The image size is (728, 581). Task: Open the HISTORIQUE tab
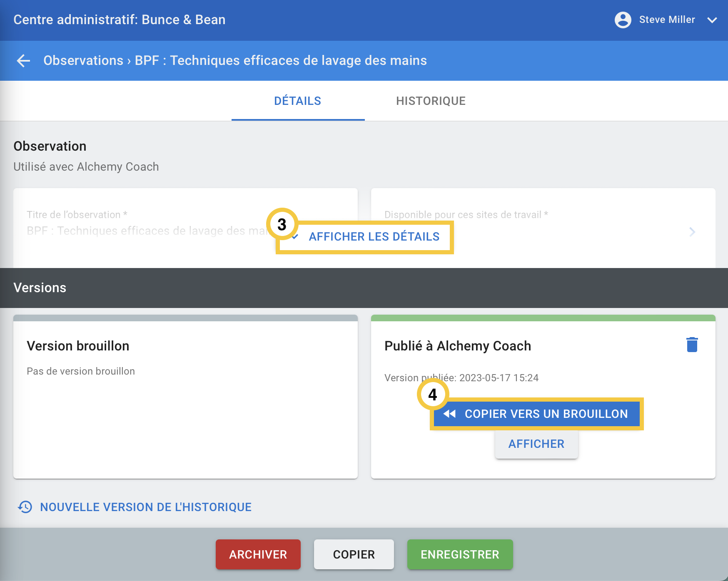pos(431,101)
